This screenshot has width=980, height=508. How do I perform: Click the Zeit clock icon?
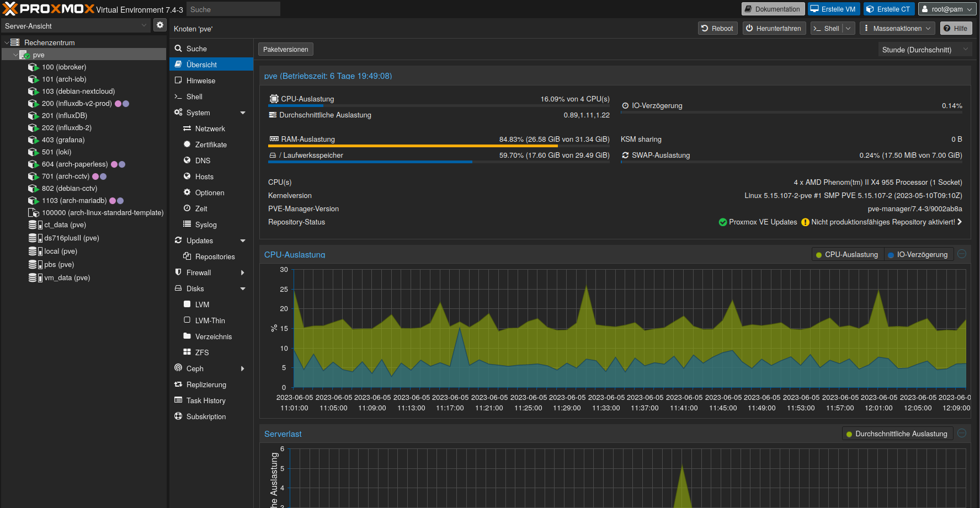pos(187,208)
